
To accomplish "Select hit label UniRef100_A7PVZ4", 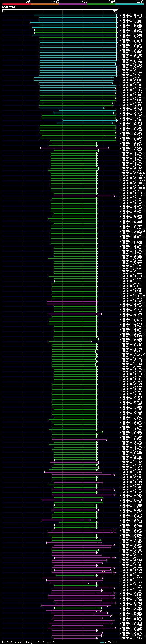I will [x=131, y=32].
